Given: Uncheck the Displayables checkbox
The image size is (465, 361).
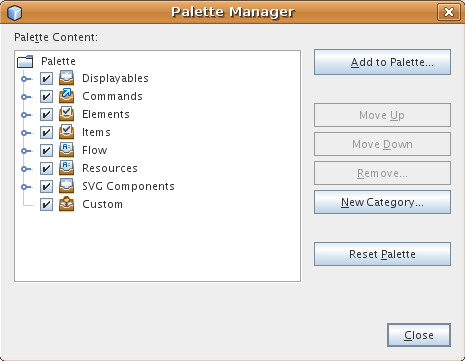Looking at the screenshot, I should (46, 79).
